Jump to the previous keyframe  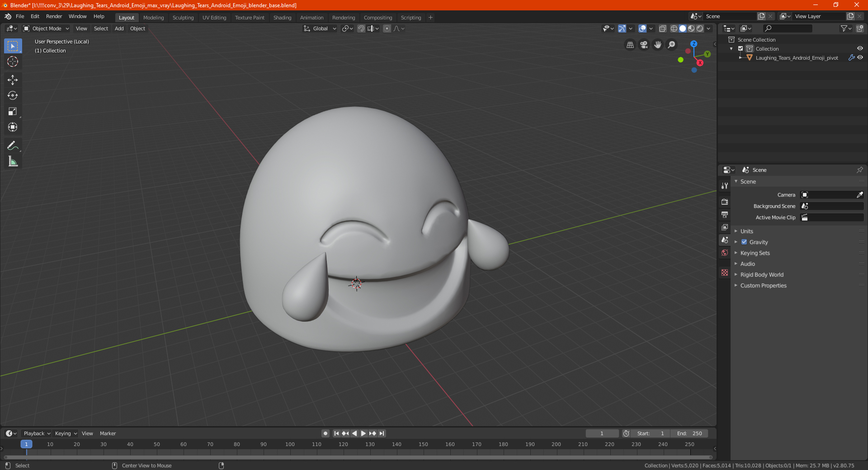345,433
